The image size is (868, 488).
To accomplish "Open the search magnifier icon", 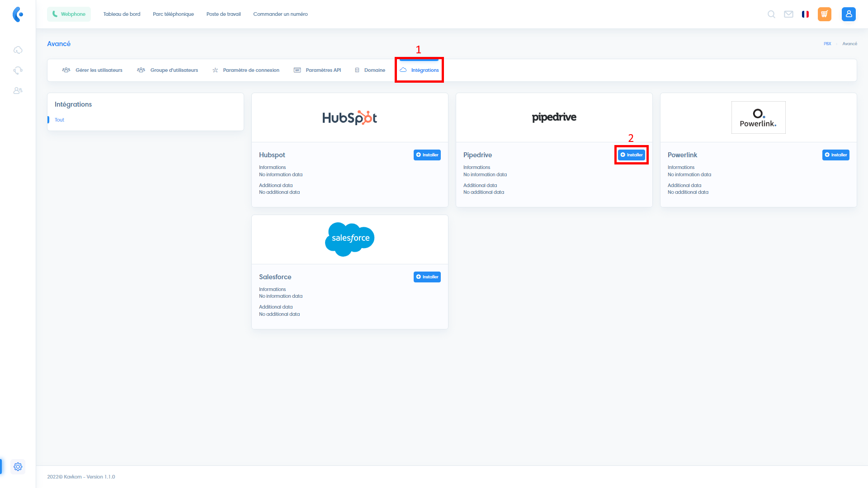I will 771,14.
